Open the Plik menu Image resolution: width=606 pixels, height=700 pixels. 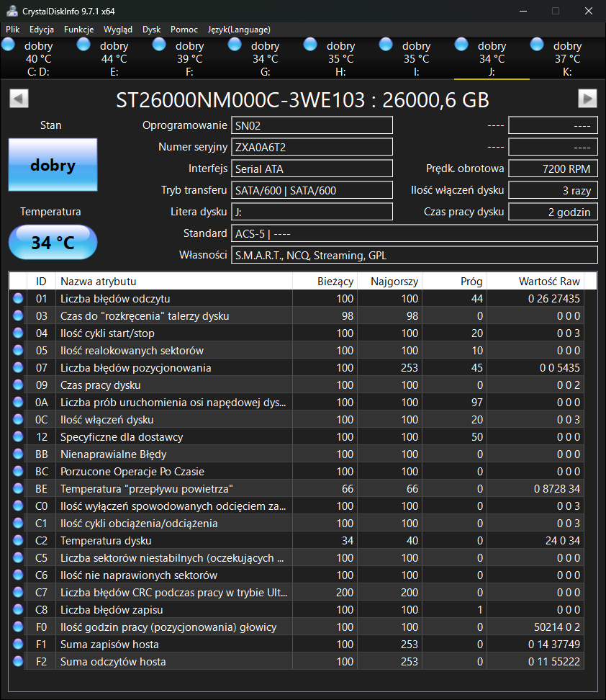coord(12,30)
